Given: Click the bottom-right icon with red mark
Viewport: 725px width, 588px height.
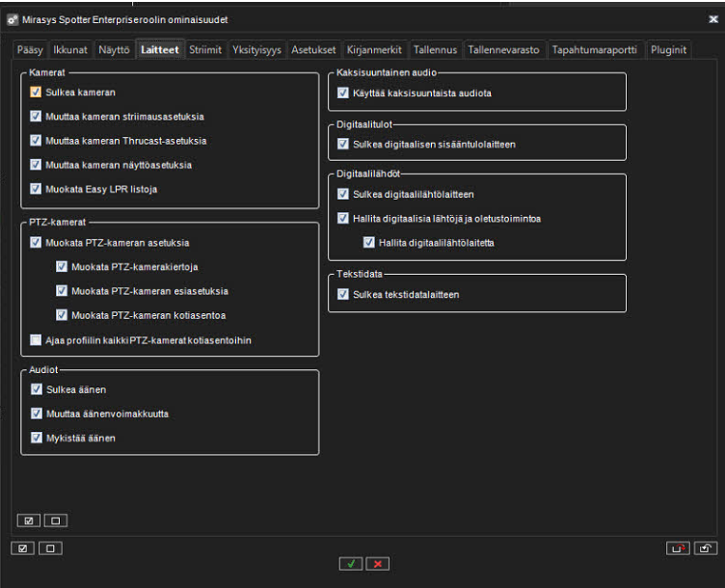Looking at the screenshot, I should pyautogui.click(x=678, y=548).
